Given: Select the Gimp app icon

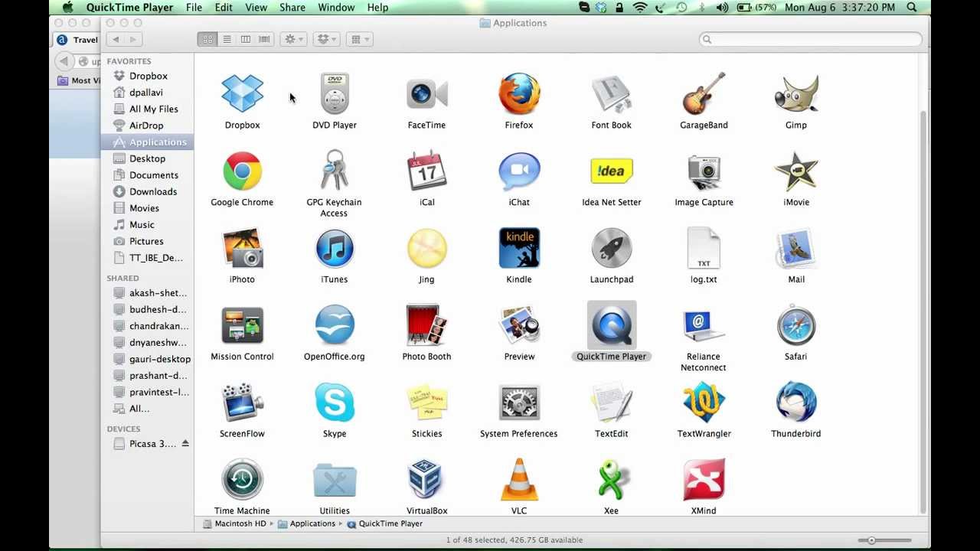Looking at the screenshot, I should click(796, 93).
